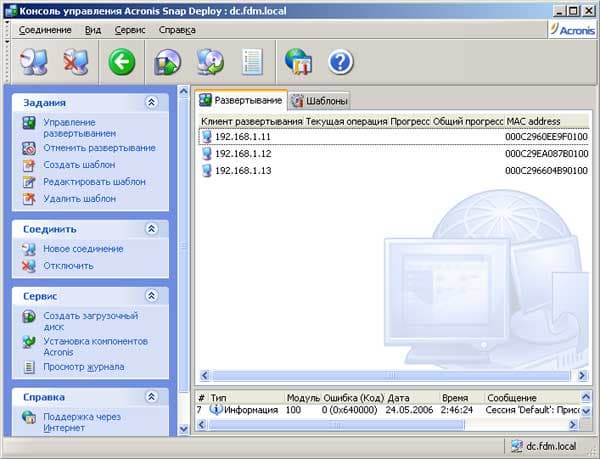Click computer icon of client 192.168.1.12

click(x=207, y=153)
